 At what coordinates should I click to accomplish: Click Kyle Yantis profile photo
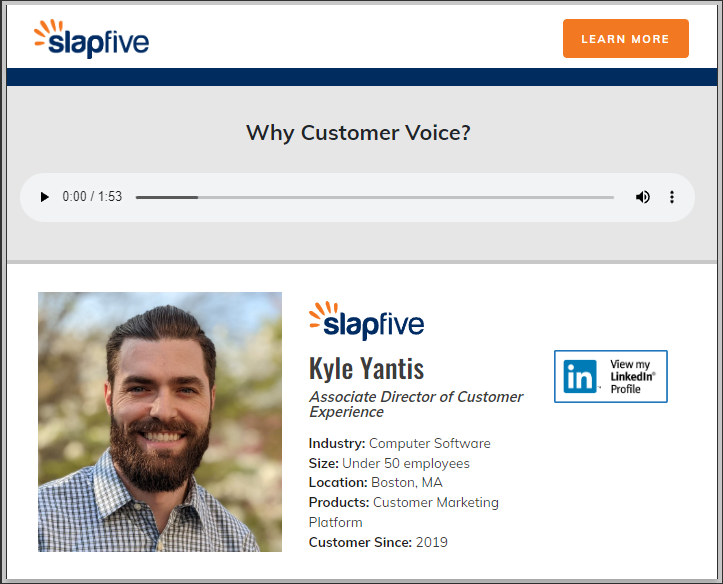click(160, 421)
